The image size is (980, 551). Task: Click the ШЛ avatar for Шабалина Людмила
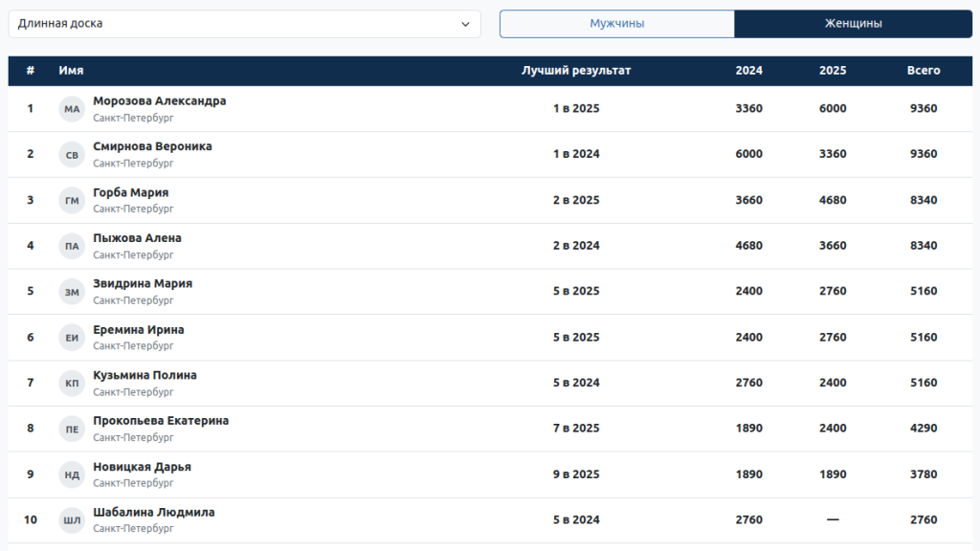72,520
